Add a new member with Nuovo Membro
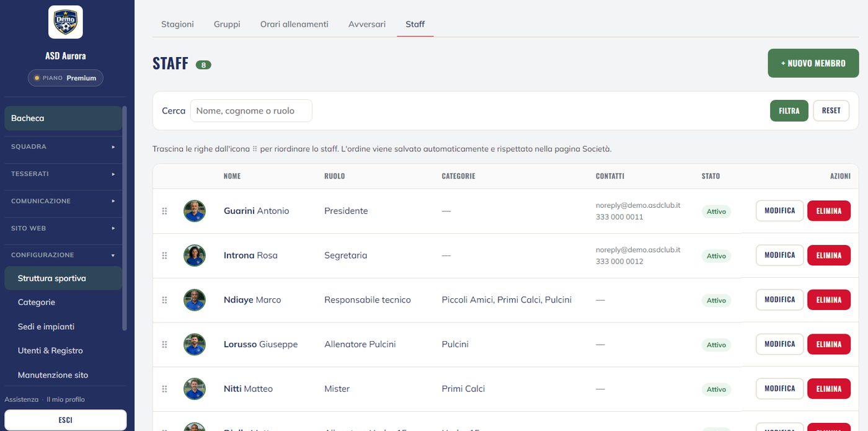 pos(813,63)
